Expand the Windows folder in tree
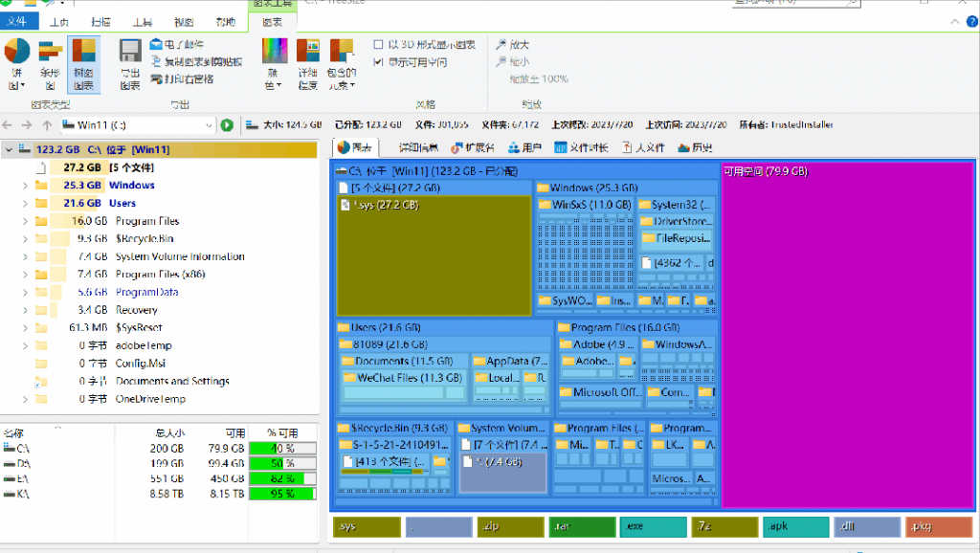980x553 pixels. [x=25, y=186]
